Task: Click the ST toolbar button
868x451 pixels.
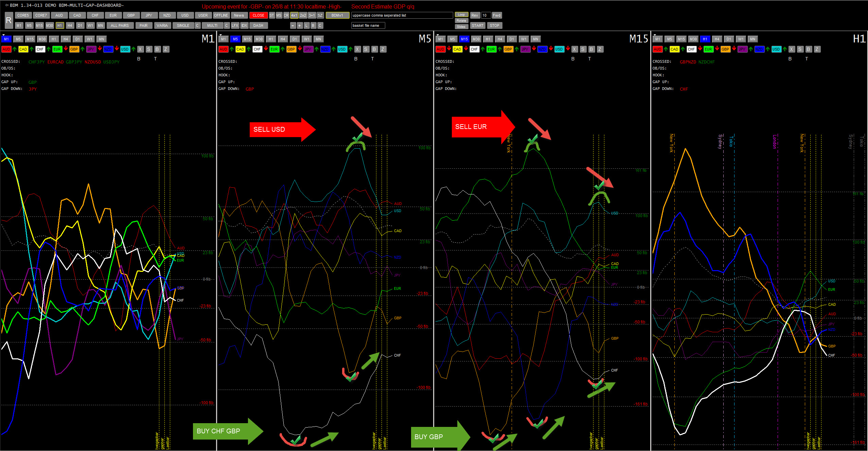Action: click(272, 15)
